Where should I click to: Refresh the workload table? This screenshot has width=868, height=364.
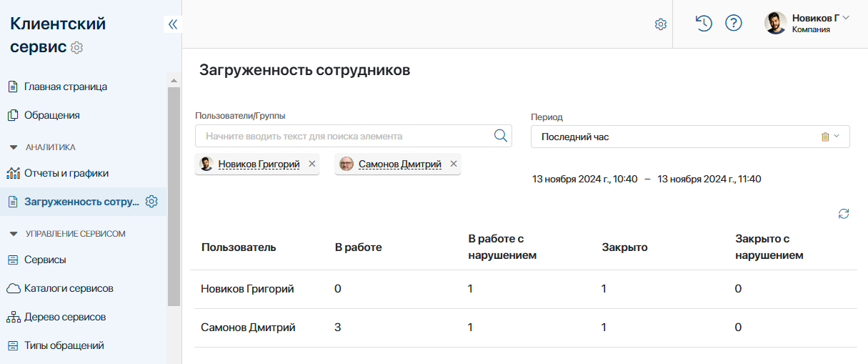click(844, 214)
